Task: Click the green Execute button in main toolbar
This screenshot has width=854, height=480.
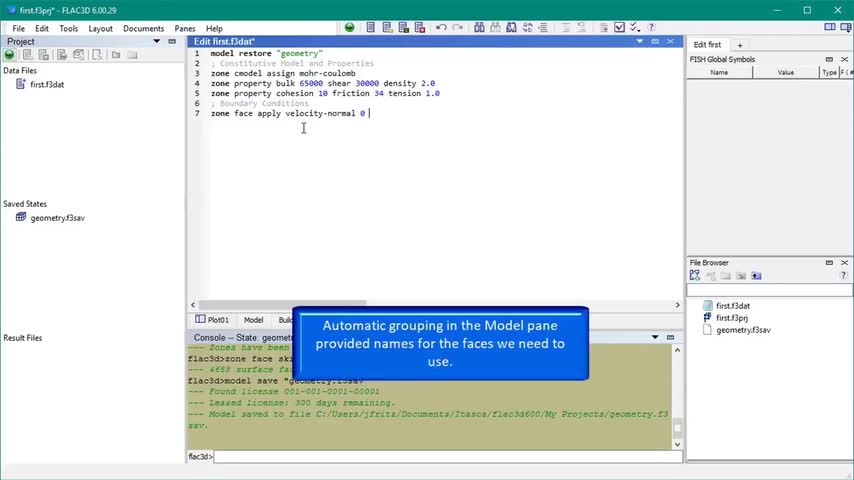Action: coord(350,27)
